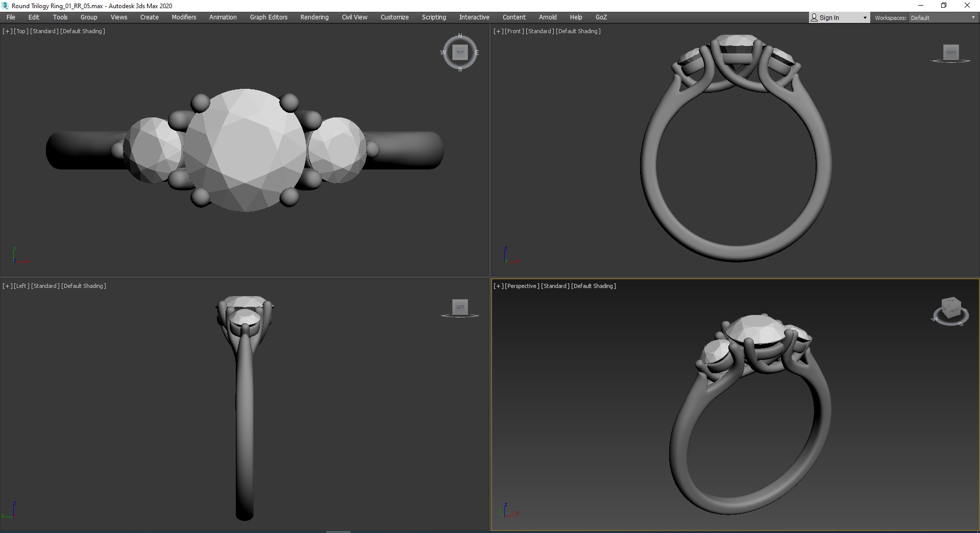Open the GoZ menu
Viewport: 980px width, 533px height.
pyautogui.click(x=601, y=17)
